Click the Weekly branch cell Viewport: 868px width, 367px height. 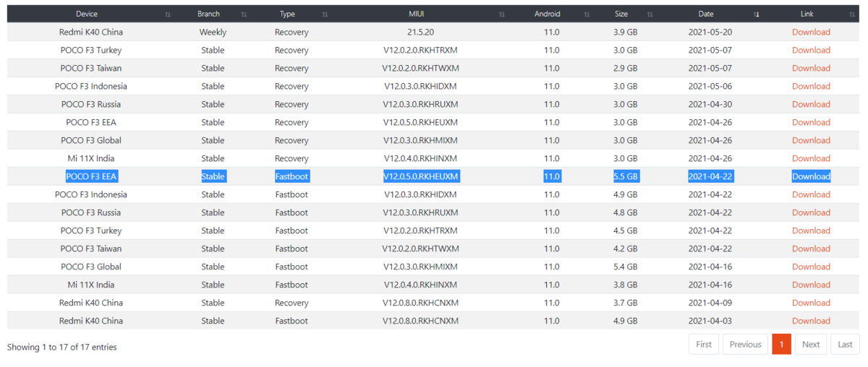click(x=213, y=32)
